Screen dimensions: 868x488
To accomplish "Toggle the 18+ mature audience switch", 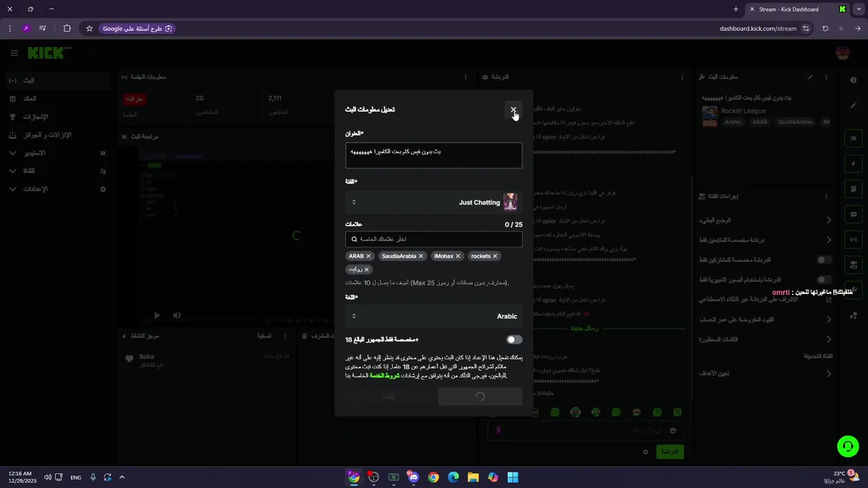I will 514,340.
